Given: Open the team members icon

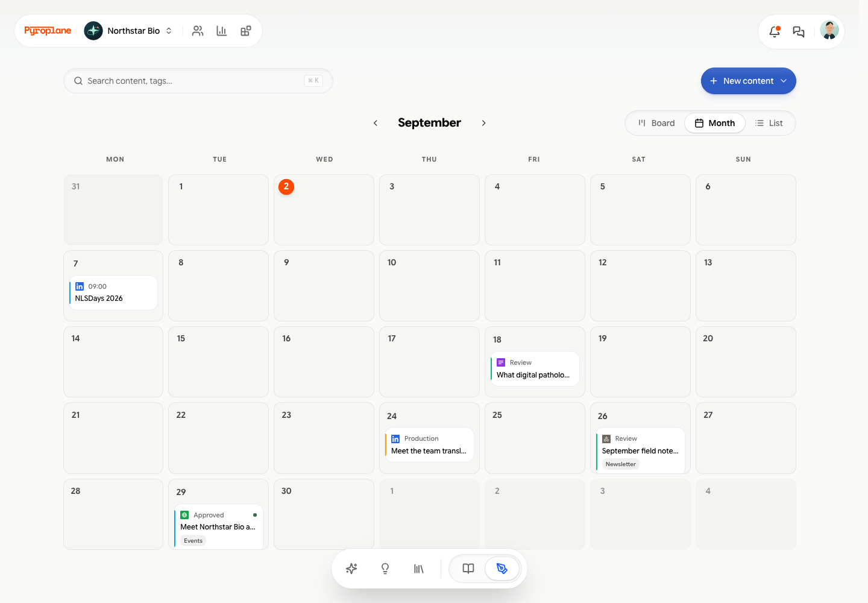Looking at the screenshot, I should click(x=198, y=31).
